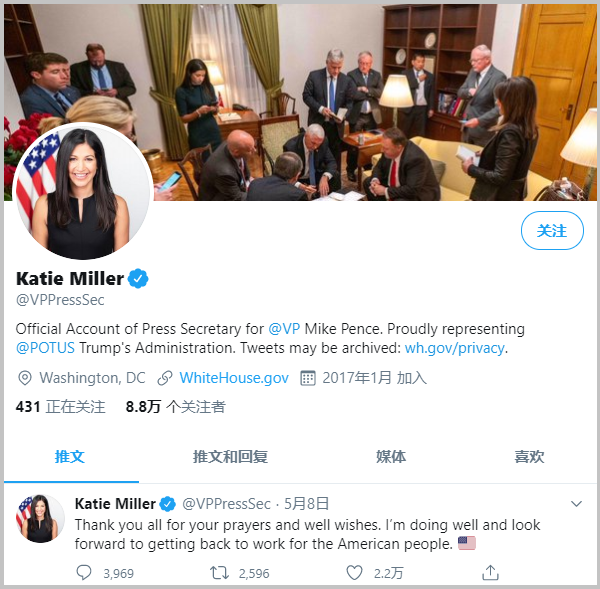600x589 pixels.
Task: Click the location pin icon beside Washington, DC
Action: click(x=25, y=378)
